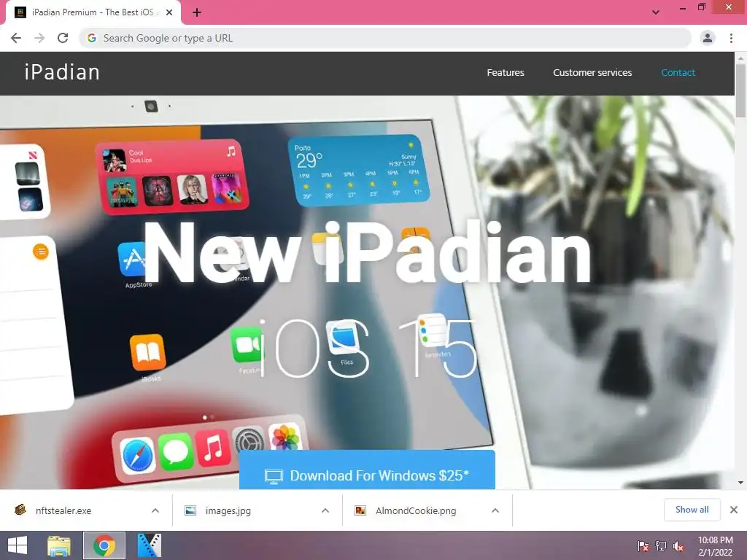Click the Show all downloads button
The image size is (747, 560).
click(692, 510)
